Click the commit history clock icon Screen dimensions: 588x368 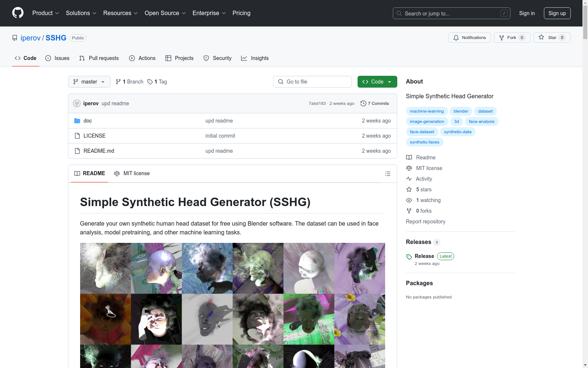[363, 103]
